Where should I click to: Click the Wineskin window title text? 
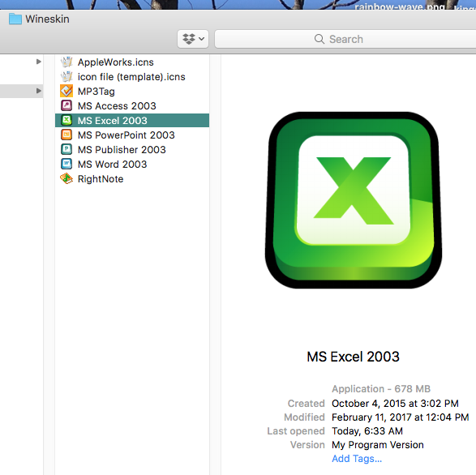pyautogui.click(x=47, y=19)
